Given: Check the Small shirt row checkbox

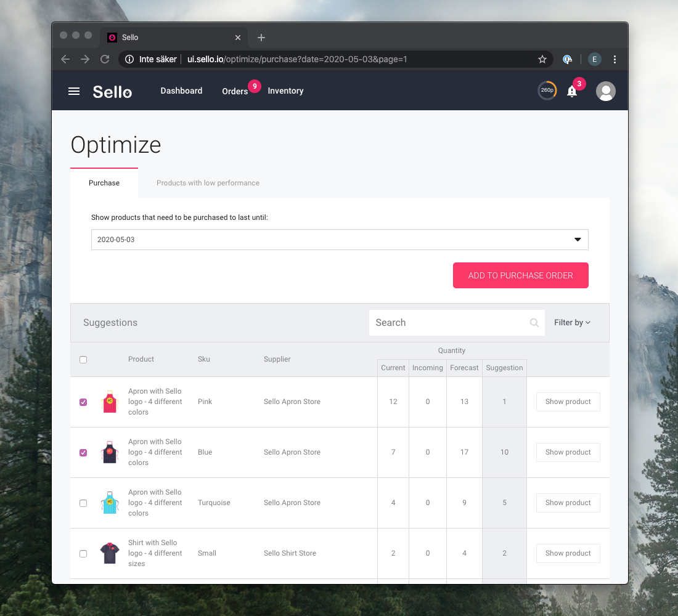Looking at the screenshot, I should [x=83, y=554].
